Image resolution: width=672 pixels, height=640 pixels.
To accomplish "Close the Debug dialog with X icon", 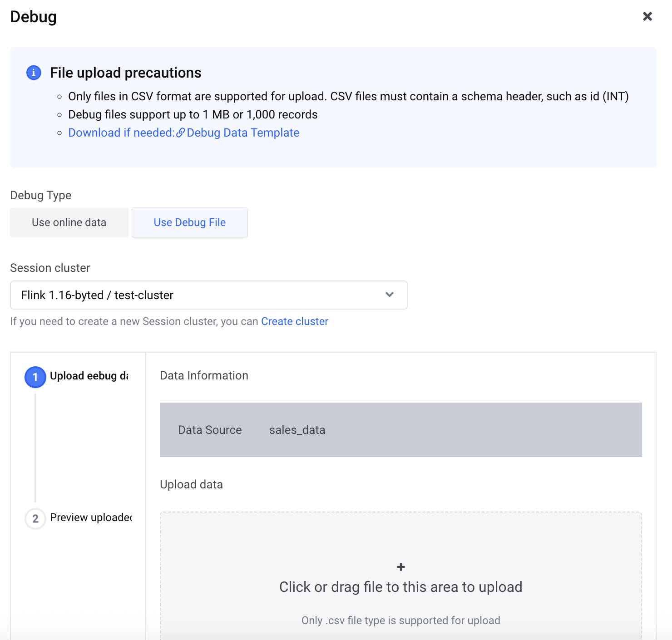I will click(647, 16).
